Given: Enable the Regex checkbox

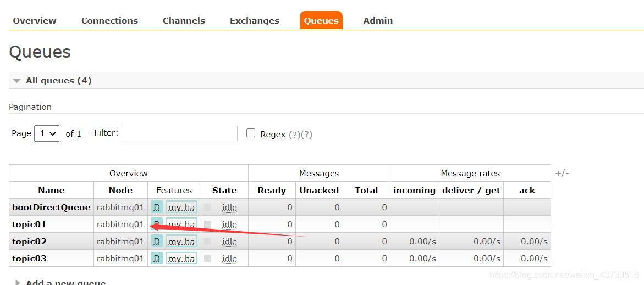Looking at the screenshot, I should click(x=251, y=133).
